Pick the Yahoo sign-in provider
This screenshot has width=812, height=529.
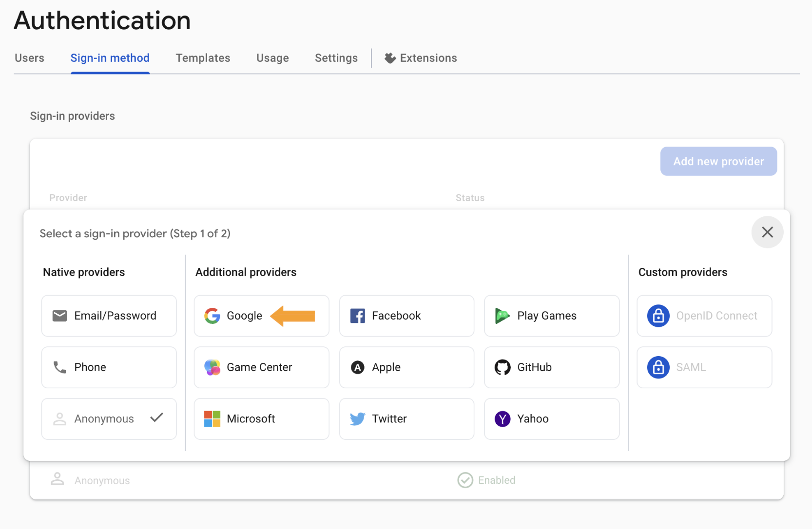[x=552, y=419]
